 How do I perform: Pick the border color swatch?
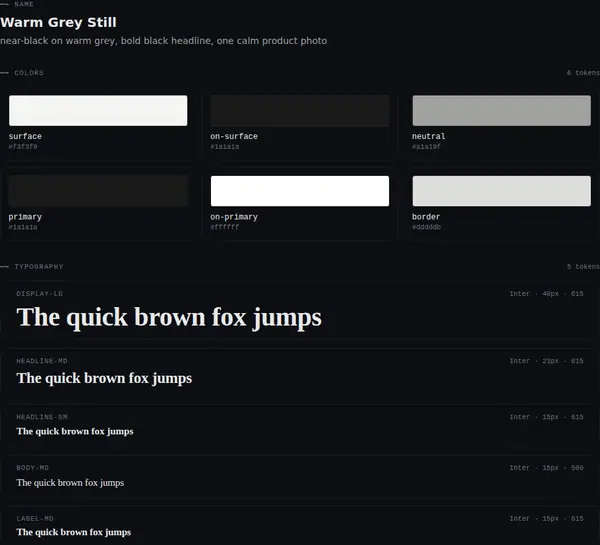point(501,191)
